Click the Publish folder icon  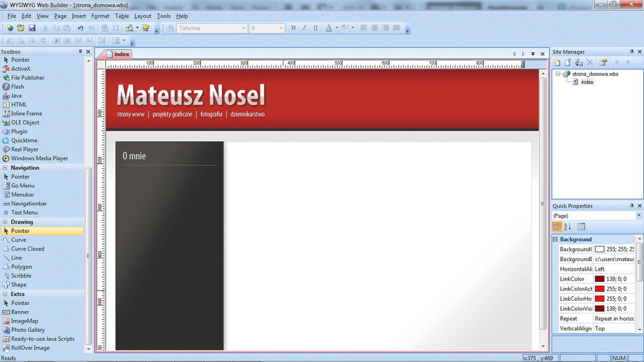point(146,28)
